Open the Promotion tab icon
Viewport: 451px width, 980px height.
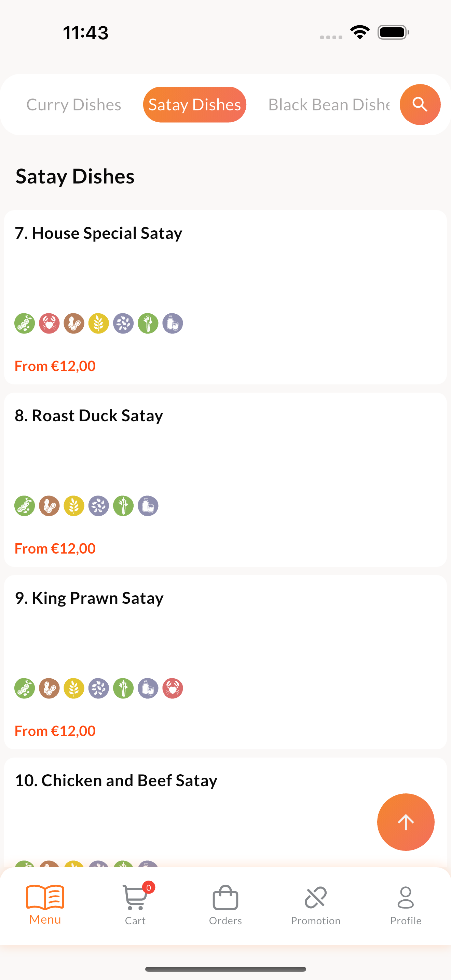coord(316,897)
